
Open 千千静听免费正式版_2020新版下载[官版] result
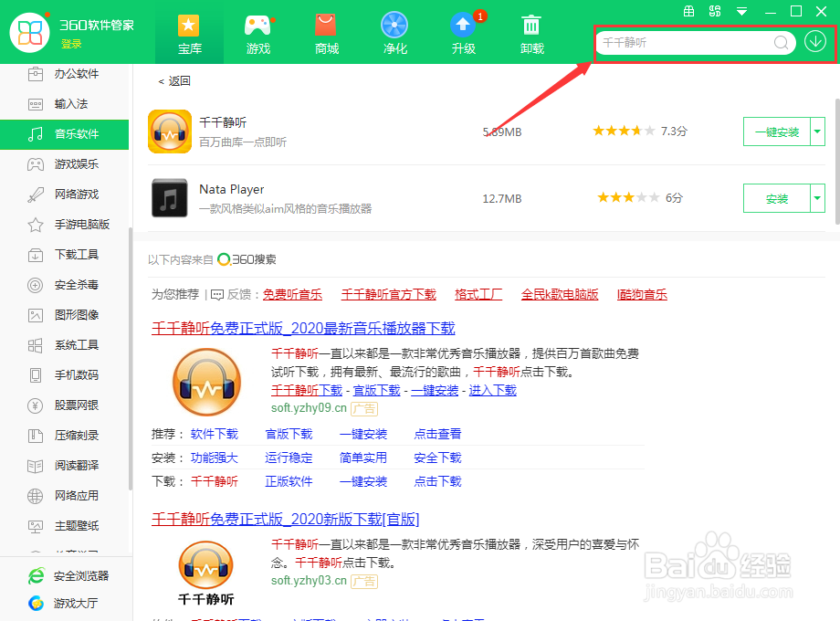click(x=285, y=520)
